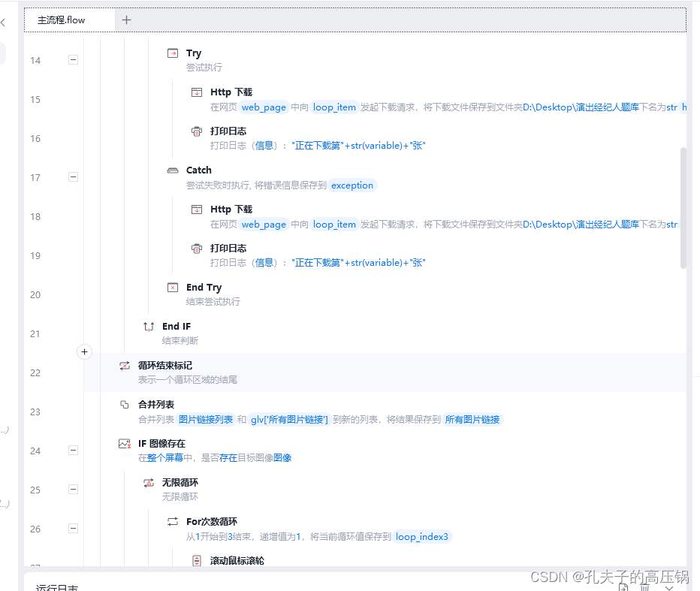Click the Http 下载 step icon on line 15
Image resolution: width=700 pixels, height=591 pixels.
pos(196,91)
